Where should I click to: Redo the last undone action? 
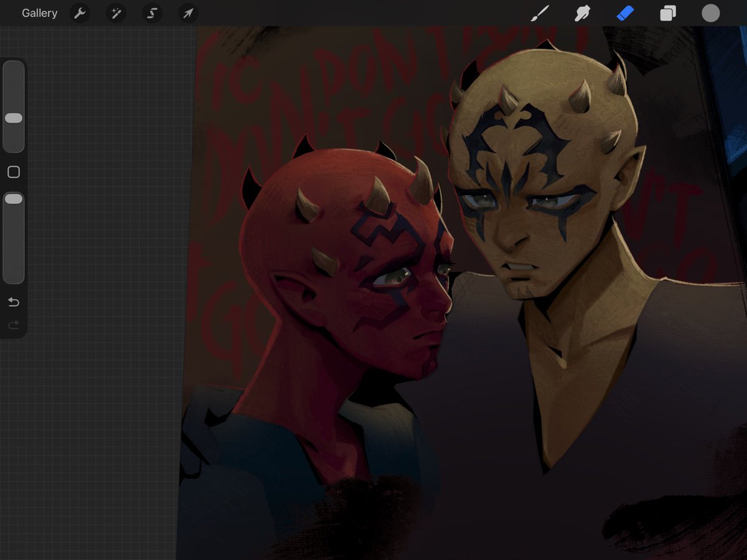tap(14, 325)
